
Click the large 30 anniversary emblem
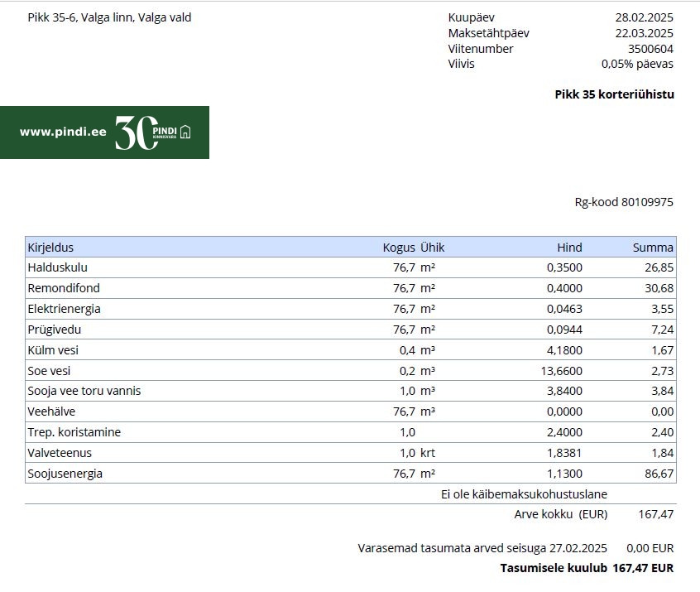(x=137, y=132)
